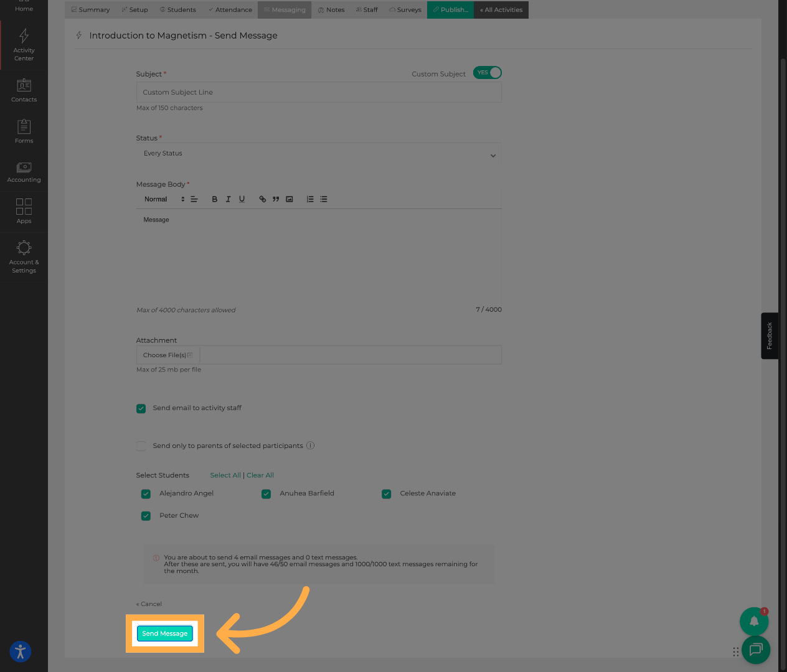Enable send only to parents checkbox
Screen dimensions: 787x672
[141, 446]
